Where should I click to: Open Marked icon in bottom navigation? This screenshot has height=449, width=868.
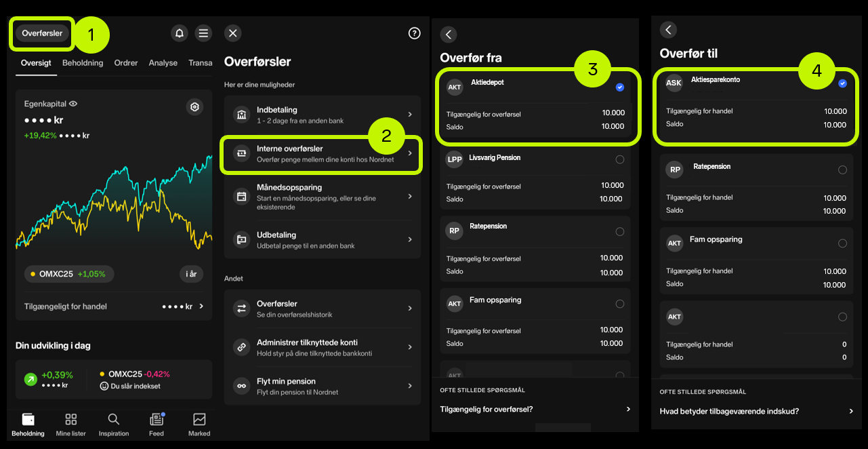[199, 424]
